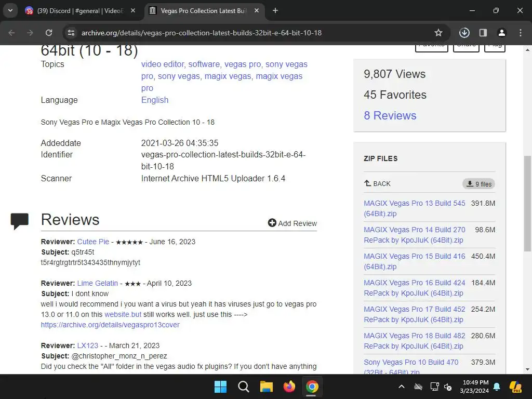Image resolution: width=532 pixels, height=399 pixels.
Task: Close the Vegas Pro Collection tab
Action: click(257, 10)
